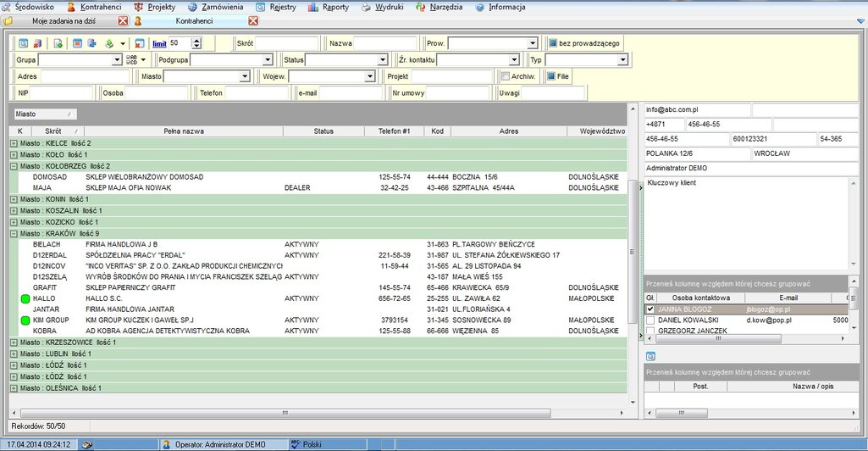This screenshot has width=868, height=451.
Task: Expand the Miasto : KIELCE group
Action: [14, 143]
